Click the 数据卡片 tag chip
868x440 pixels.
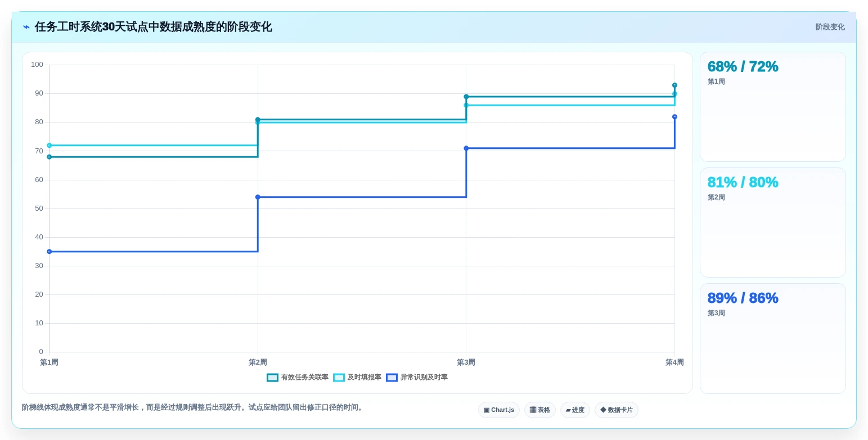(x=617, y=410)
